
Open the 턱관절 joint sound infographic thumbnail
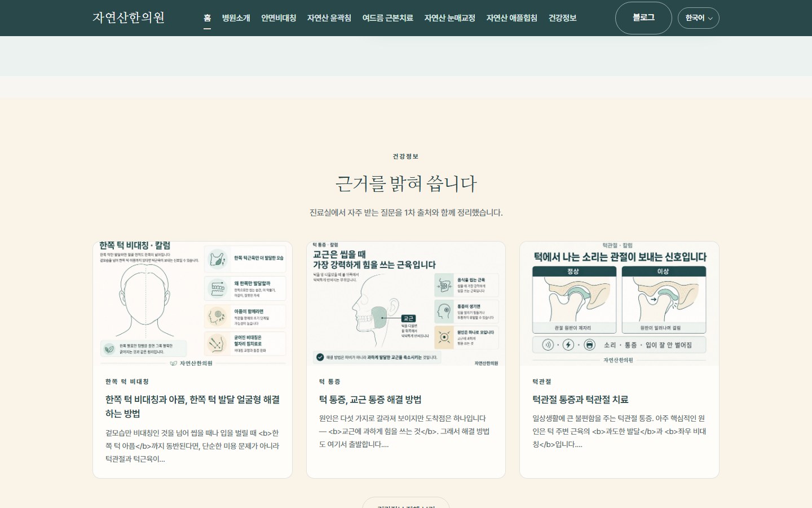[619, 304]
